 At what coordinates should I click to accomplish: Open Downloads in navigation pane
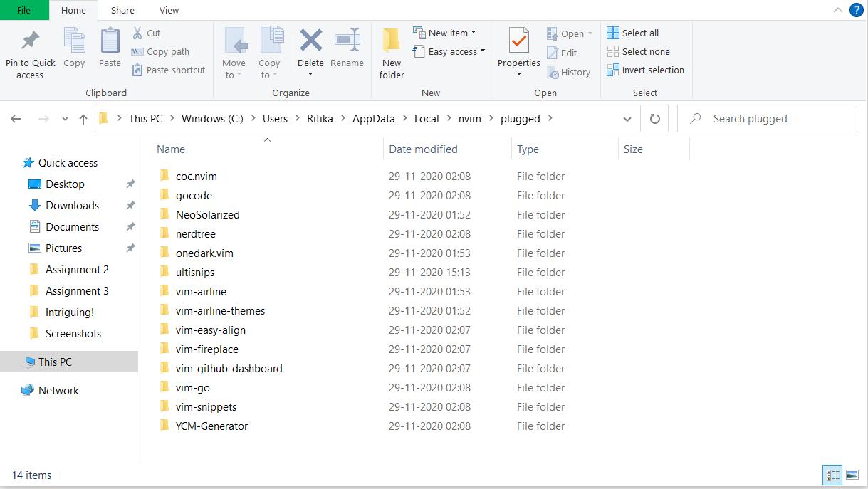point(72,205)
